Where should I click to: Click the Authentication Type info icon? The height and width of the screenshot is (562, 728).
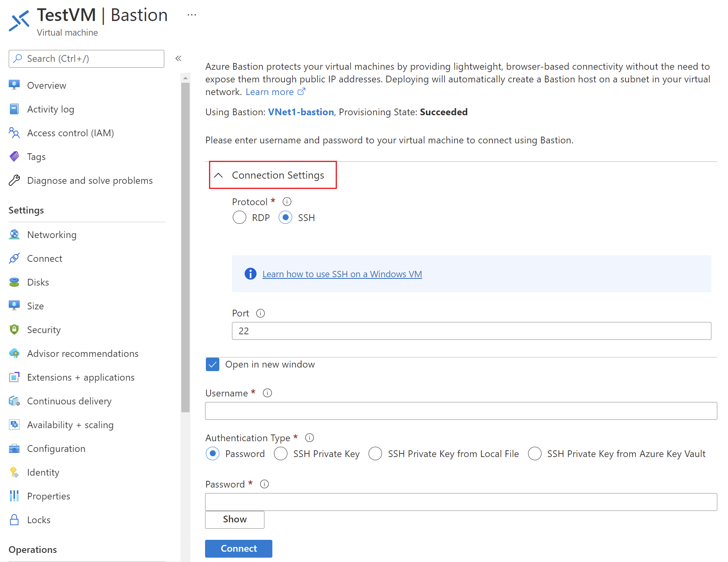pos(310,438)
